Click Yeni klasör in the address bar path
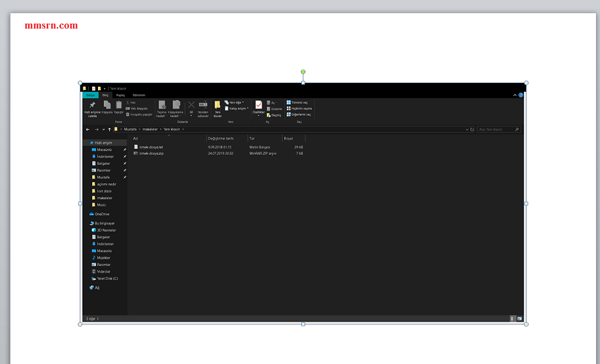 click(x=172, y=129)
